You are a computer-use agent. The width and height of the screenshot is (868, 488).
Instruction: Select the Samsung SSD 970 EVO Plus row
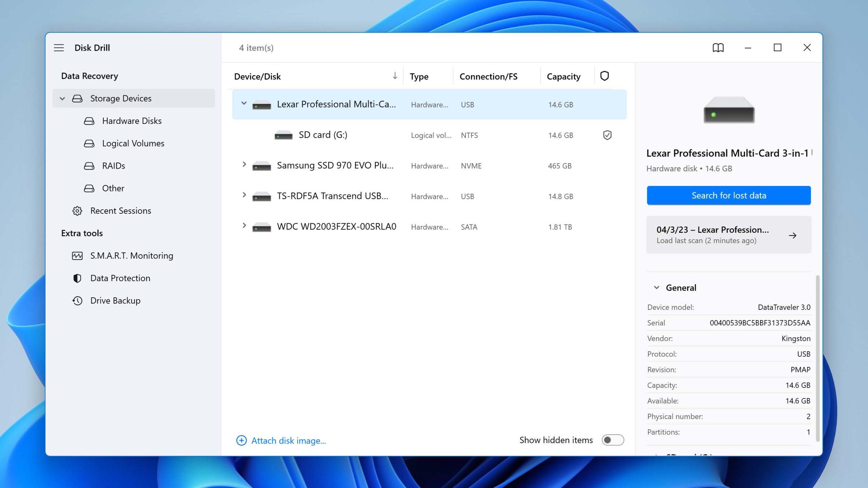click(429, 166)
